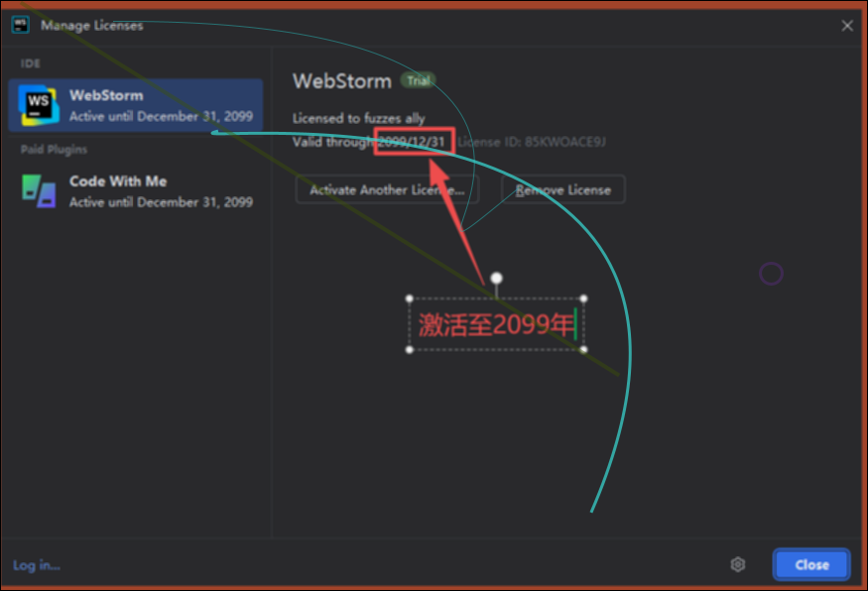Open settings via the gear icon
The width and height of the screenshot is (868, 591).
[x=738, y=564]
